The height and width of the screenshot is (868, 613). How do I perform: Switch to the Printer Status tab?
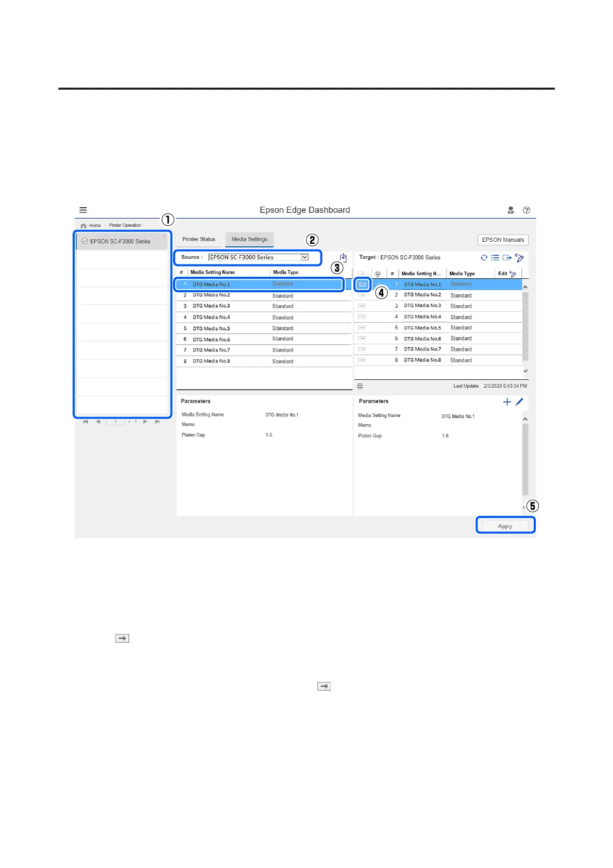pos(199,239)
